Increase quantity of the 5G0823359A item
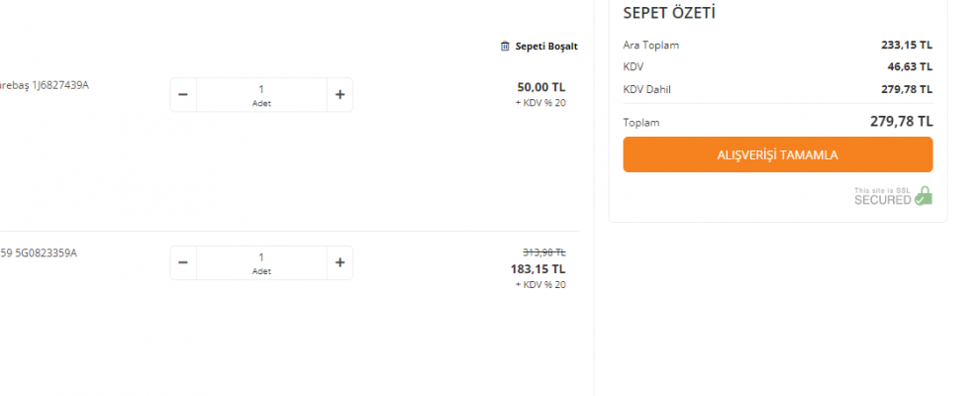 340,263
